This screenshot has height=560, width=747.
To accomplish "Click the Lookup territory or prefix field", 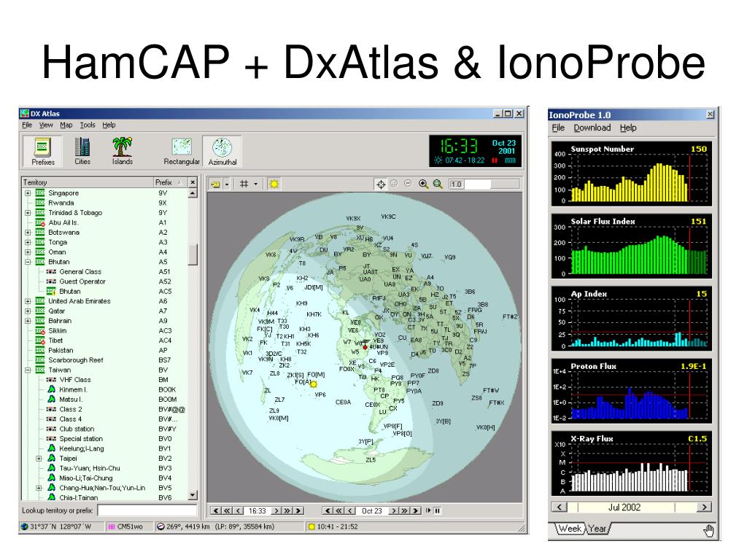I will (147, 510).
